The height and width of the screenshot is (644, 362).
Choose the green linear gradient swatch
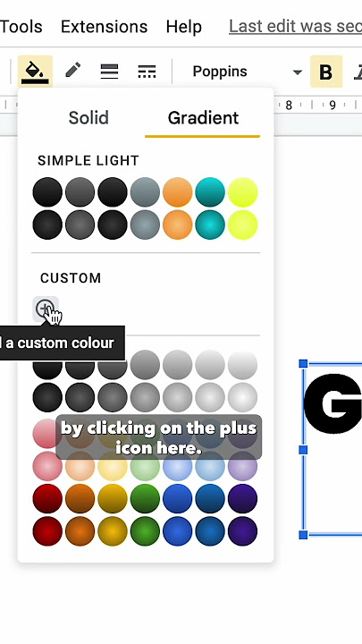tap(145, 498)
